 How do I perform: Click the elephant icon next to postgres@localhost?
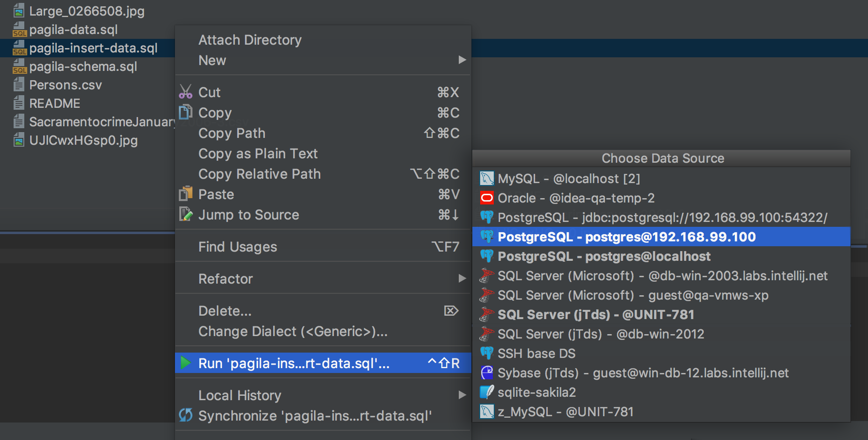coord(486,256)
